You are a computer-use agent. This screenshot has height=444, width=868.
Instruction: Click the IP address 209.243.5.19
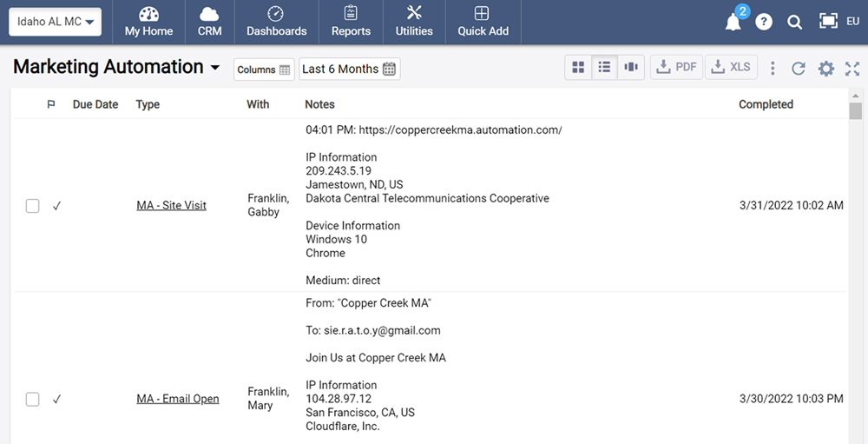(339, 170)
